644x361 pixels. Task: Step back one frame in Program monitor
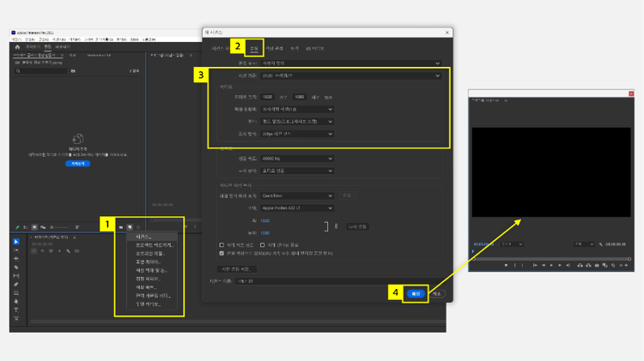pos(544,266)
